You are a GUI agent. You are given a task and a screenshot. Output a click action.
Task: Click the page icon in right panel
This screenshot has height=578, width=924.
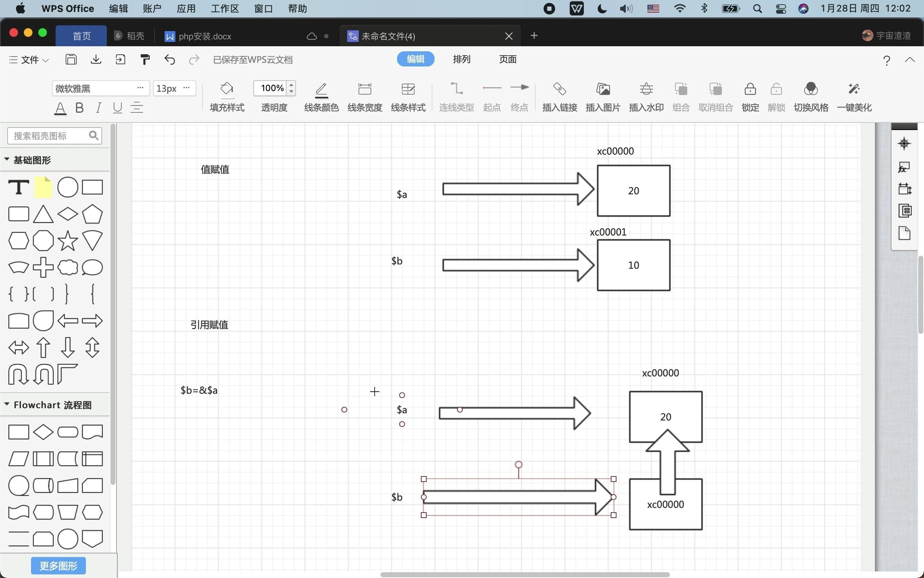coord(905,233)
